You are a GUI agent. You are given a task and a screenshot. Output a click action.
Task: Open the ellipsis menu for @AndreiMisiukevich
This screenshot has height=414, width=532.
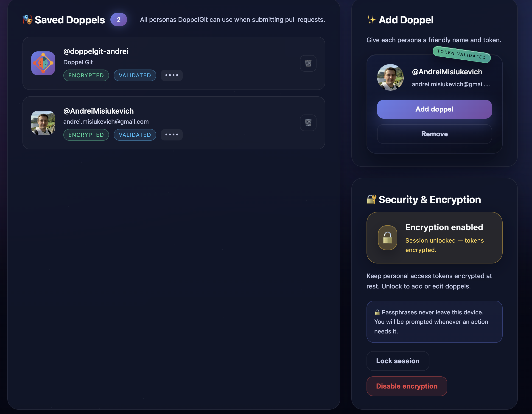pos(171,135)
